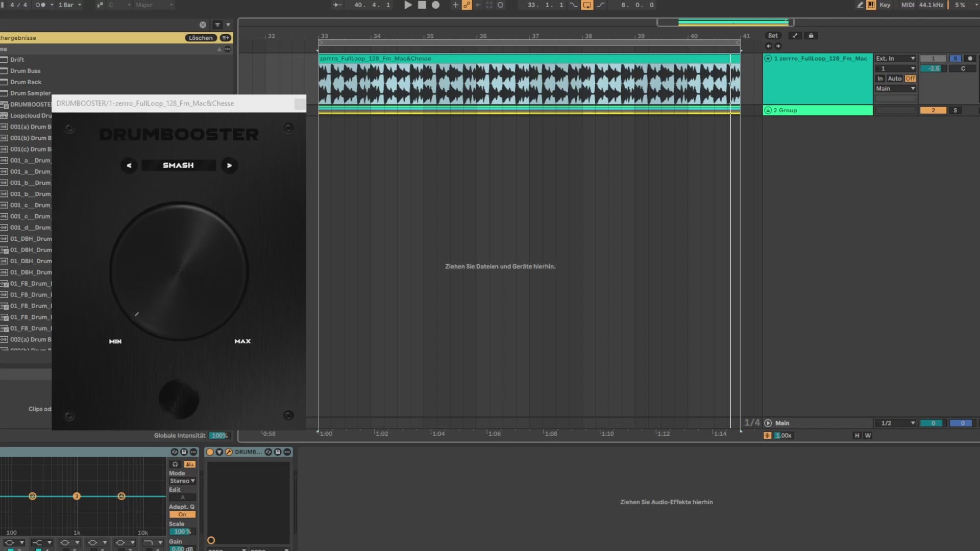
Task: Click the Set locator button
Action: coord(773,36)
